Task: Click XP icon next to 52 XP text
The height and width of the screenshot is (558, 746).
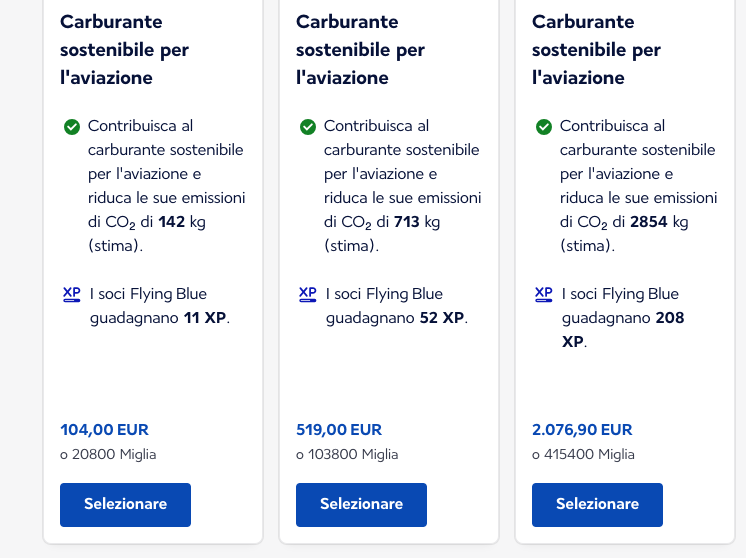Action: click(308, 294)
